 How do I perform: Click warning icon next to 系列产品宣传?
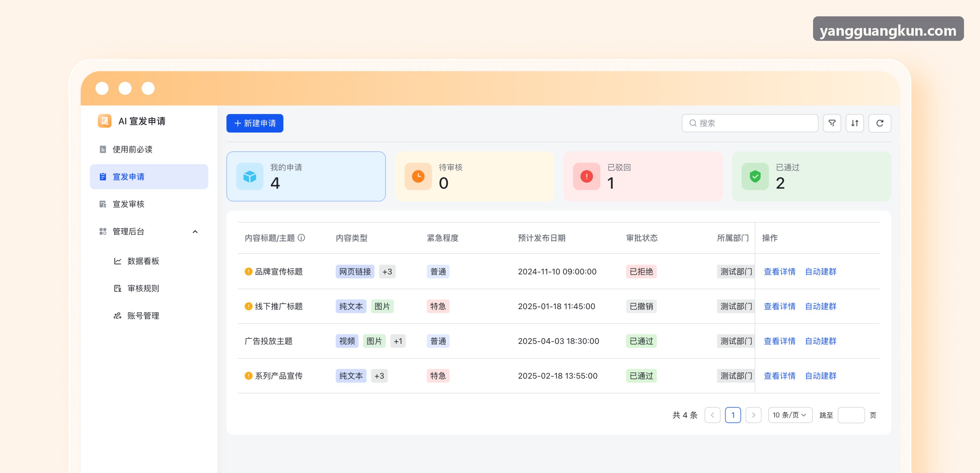248,376
